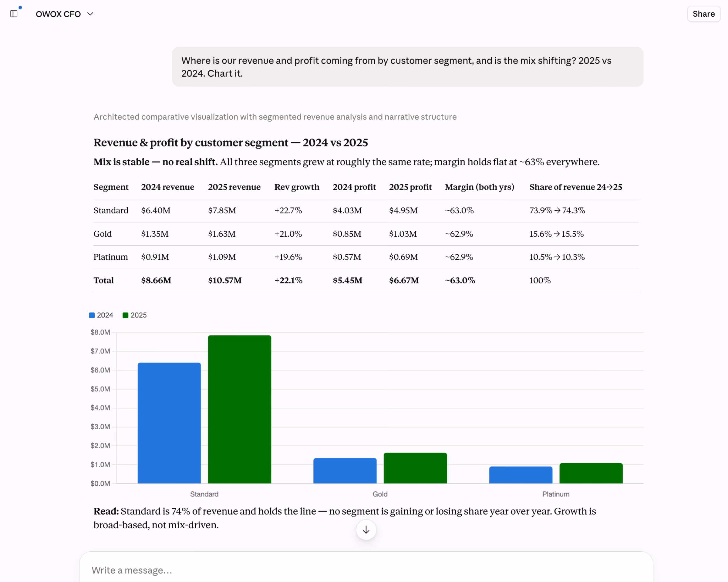Image resolution: width=728 pixels, height=582 pixels.
Task: Click the scroll-to-bottom arrow button
Action: coord(366,530)
